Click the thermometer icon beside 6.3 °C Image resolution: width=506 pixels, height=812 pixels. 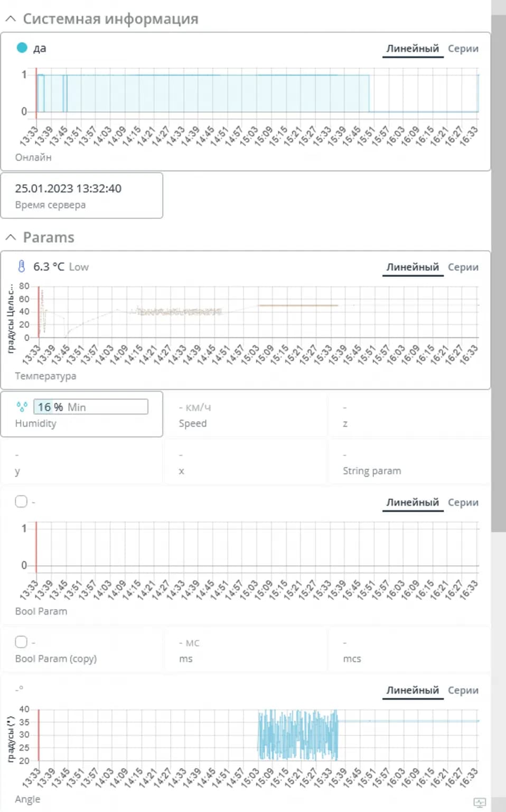(21, 266)
